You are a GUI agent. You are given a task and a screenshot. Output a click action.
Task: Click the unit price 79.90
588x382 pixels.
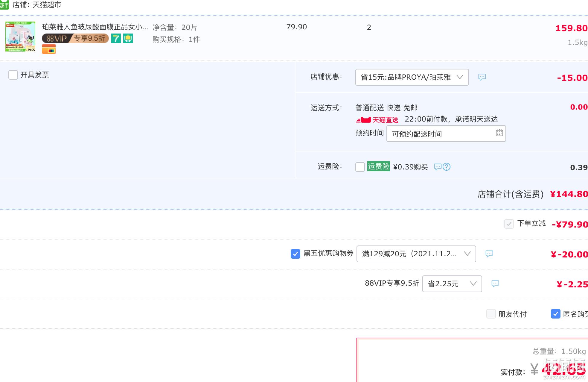297,27
